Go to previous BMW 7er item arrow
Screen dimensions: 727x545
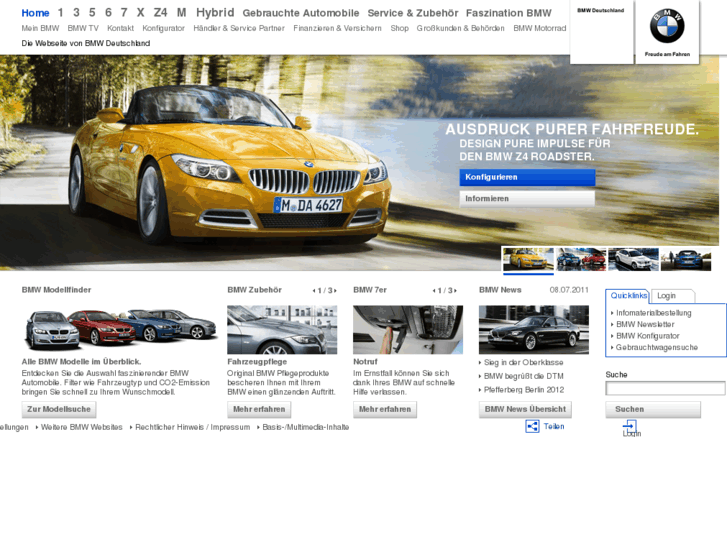434,290
